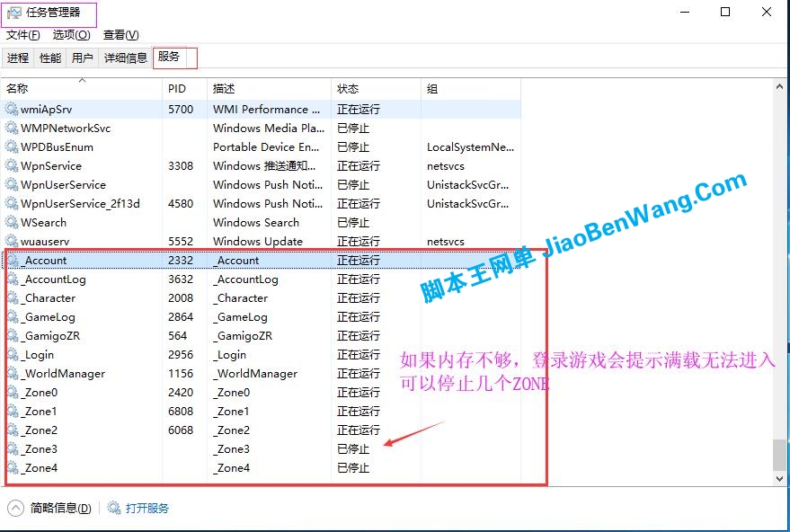Click the gear icon beside _Login
The width and height of the screenshot is (790, 532).
pos(13,354)
